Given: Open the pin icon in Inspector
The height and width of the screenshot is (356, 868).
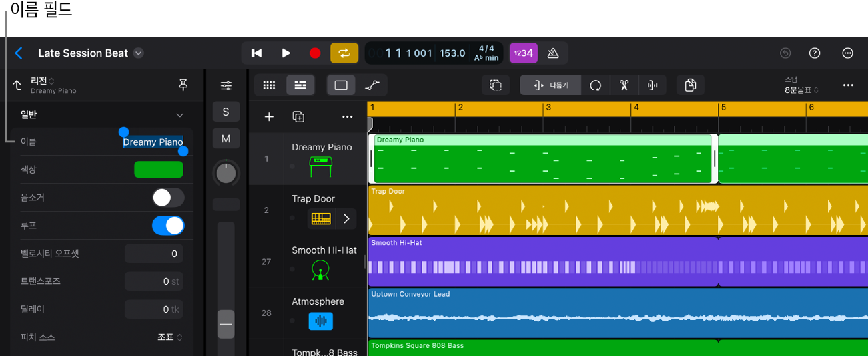Looking at the screenshot, I should point(183,85).
